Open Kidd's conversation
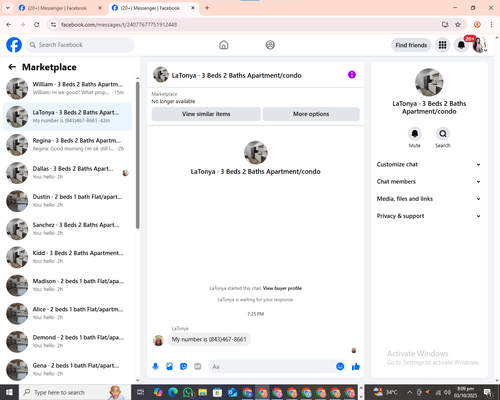This screenshot has width=500, height=400. click(68, 257)
